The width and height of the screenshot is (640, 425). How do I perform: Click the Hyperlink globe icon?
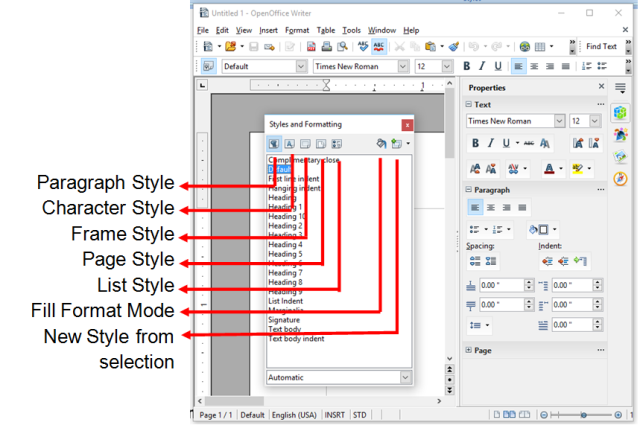524,47
